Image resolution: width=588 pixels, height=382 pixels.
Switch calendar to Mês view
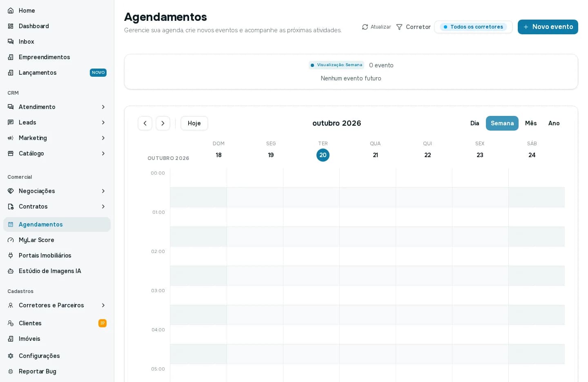coord(531,123)
